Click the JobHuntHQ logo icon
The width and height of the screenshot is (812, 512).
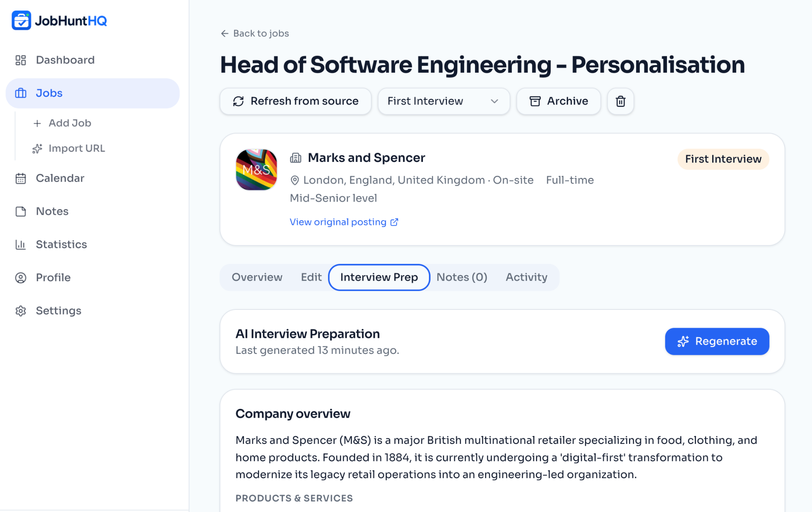point(21,20)
